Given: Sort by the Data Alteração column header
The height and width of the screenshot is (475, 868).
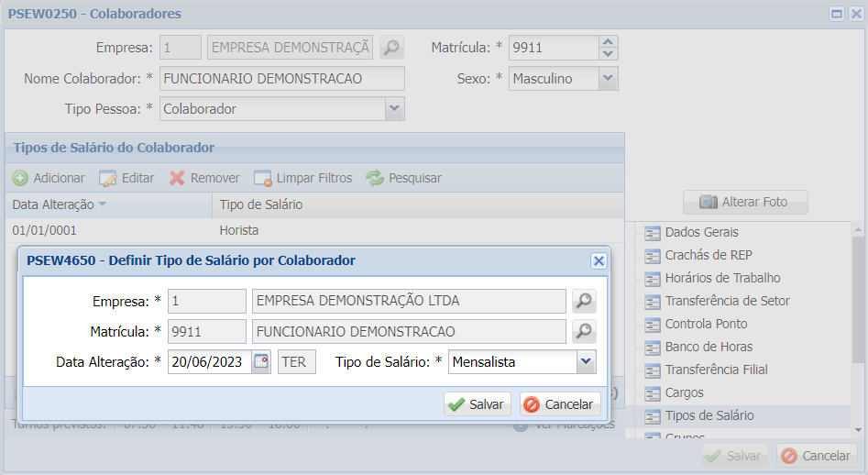Looking at the screenshot, I should [108, 204].
